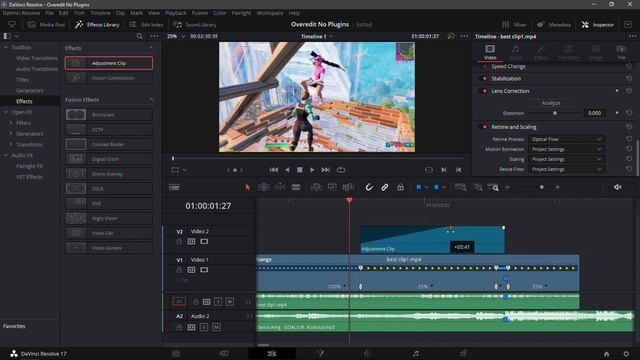Adjust the timeline zoom slider handle
This screenshot has height=360, width=640.
[542, 187]
